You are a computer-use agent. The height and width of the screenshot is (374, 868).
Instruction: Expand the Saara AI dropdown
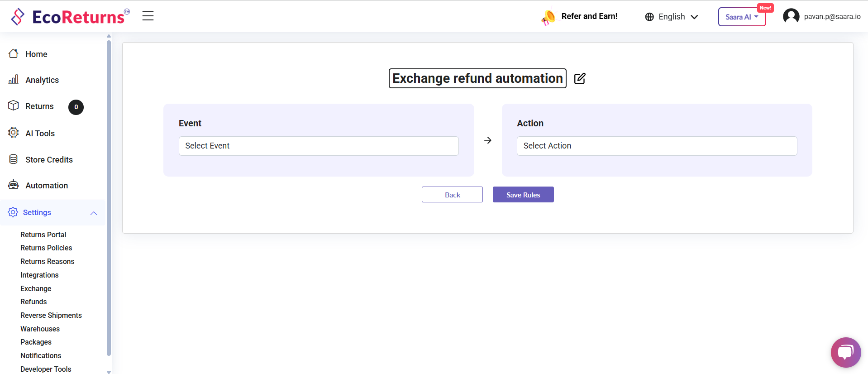pyautogui.click(x=742, y=17)
